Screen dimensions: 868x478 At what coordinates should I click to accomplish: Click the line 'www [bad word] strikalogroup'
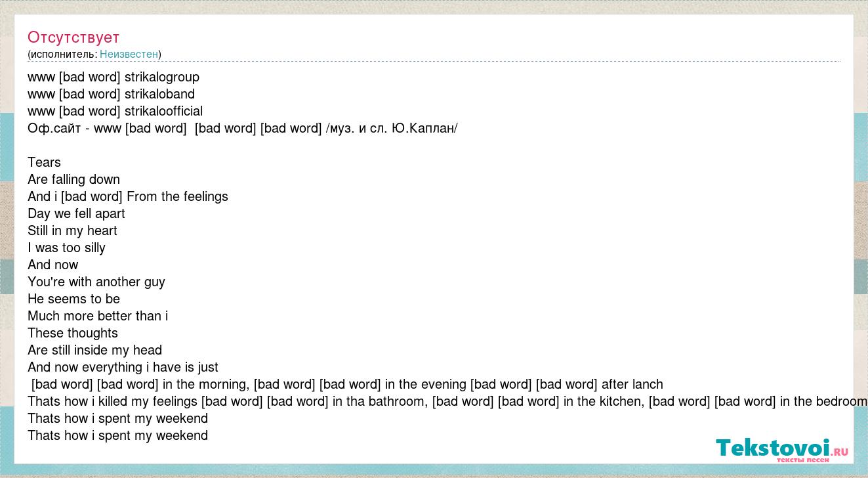tap(114, 77)
